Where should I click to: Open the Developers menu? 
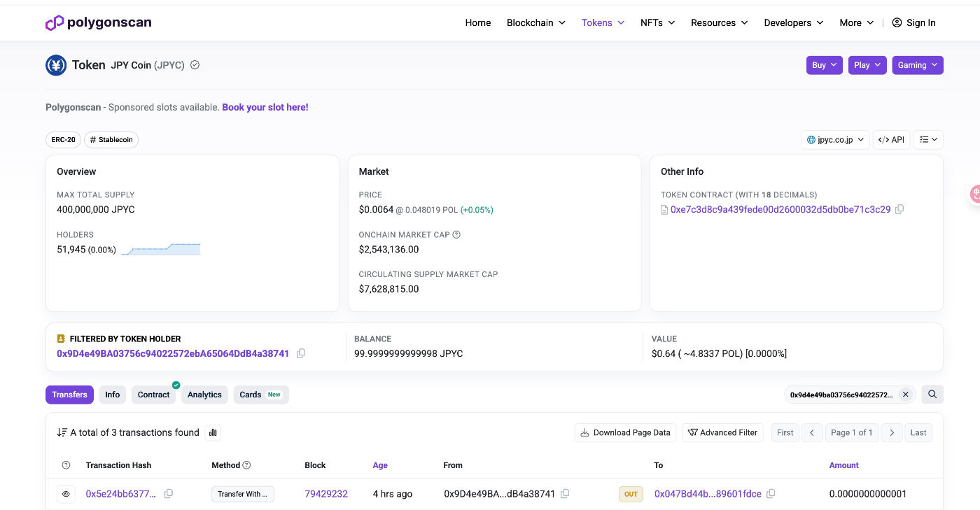point(794,22)
